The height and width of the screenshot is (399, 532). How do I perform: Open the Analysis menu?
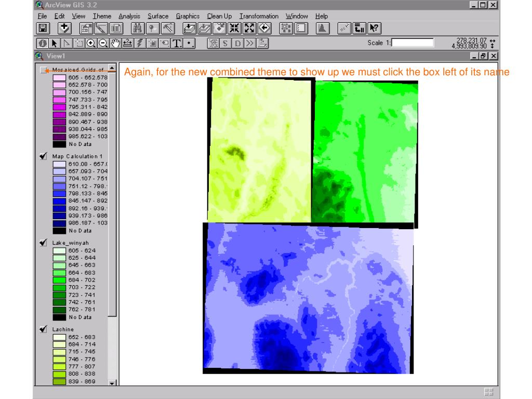click(x=129, y=16)
